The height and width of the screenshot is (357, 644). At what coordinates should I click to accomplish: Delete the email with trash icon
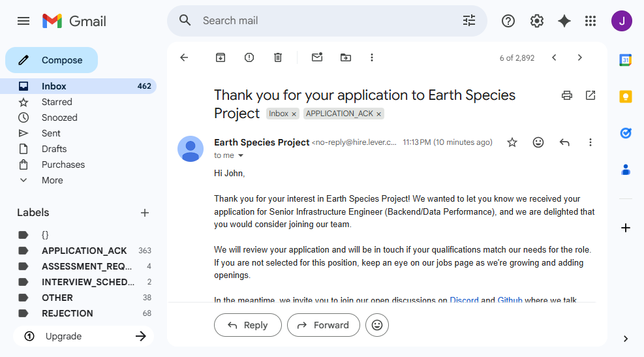(x=278, y=57)
